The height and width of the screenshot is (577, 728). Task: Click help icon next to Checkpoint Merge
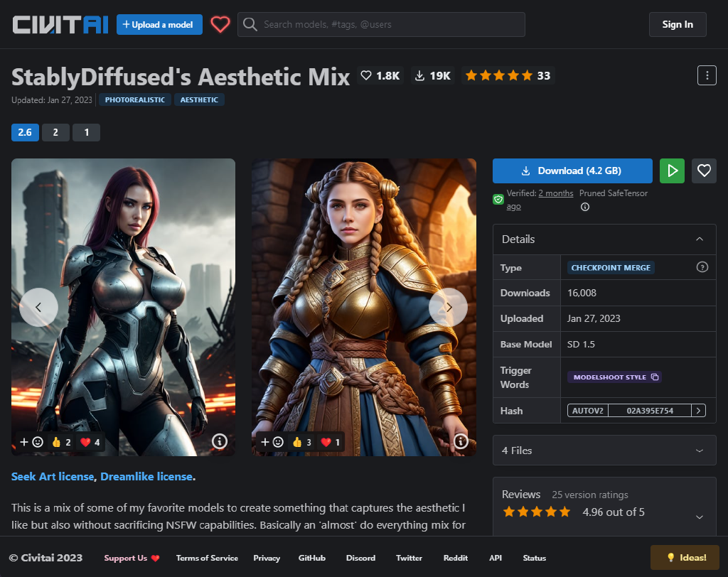pos(702,267)
